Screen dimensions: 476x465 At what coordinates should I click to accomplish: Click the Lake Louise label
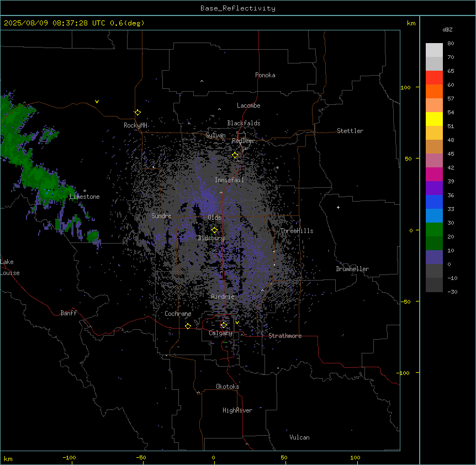10,267
